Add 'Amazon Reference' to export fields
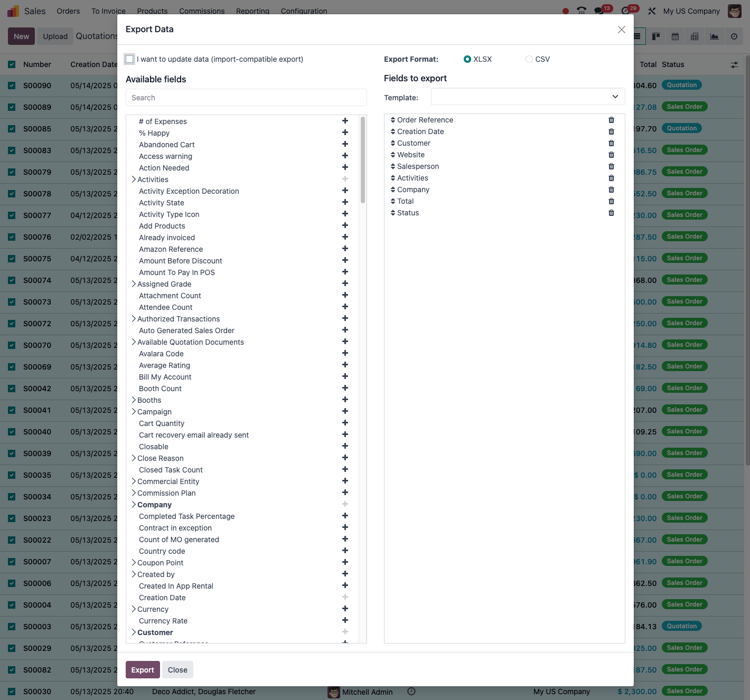Screen dimensions: 750x700 point(345,249)
